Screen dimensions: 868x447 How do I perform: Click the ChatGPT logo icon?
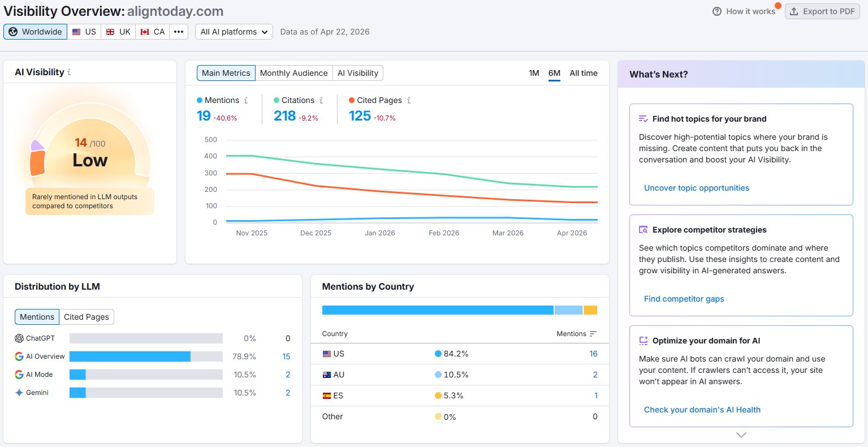click(x=19, y=338)
